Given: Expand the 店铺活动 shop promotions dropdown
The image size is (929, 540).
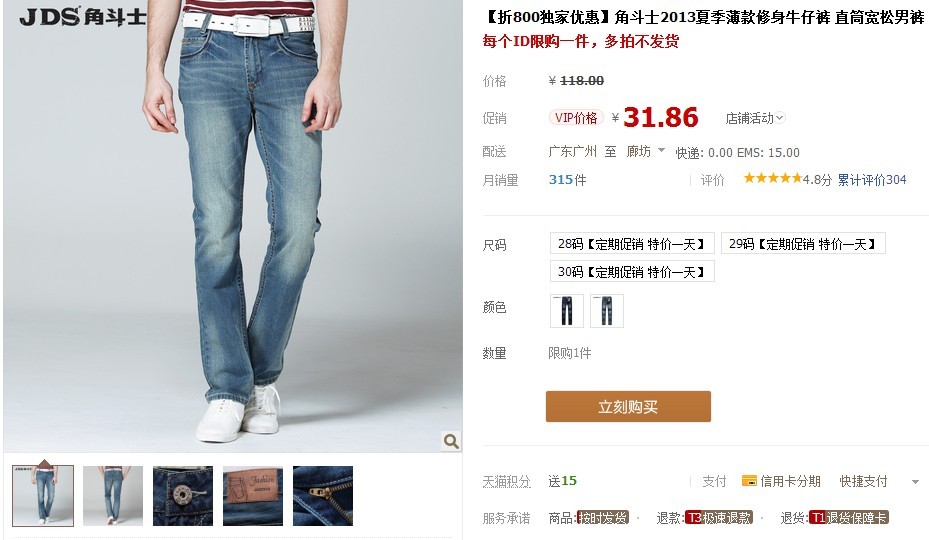Looking at the screenshot, I should point(755,118).
